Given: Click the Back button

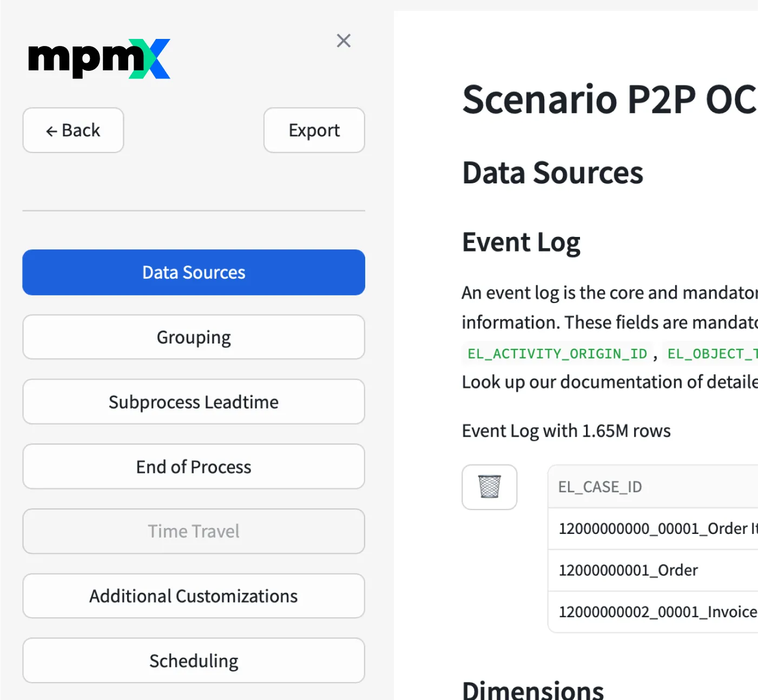Looking at the screenshot, I should [73, 130].
